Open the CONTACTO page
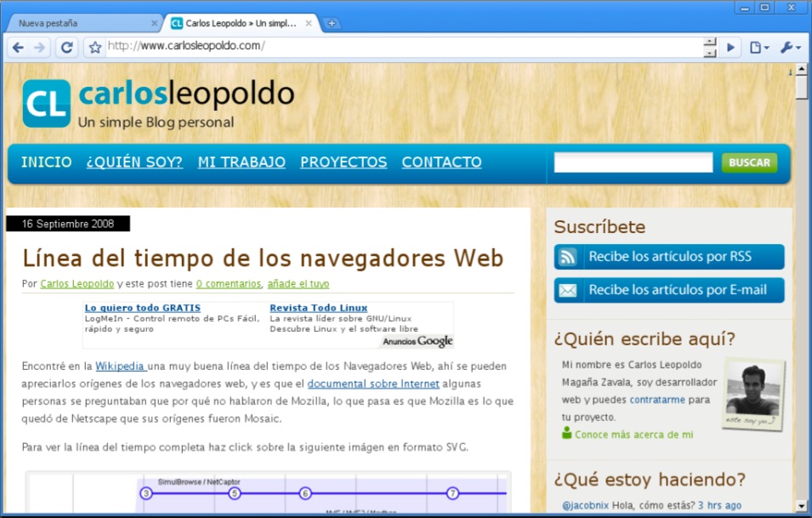The height and width of the screenshot is (518, 812). point(442,162)
